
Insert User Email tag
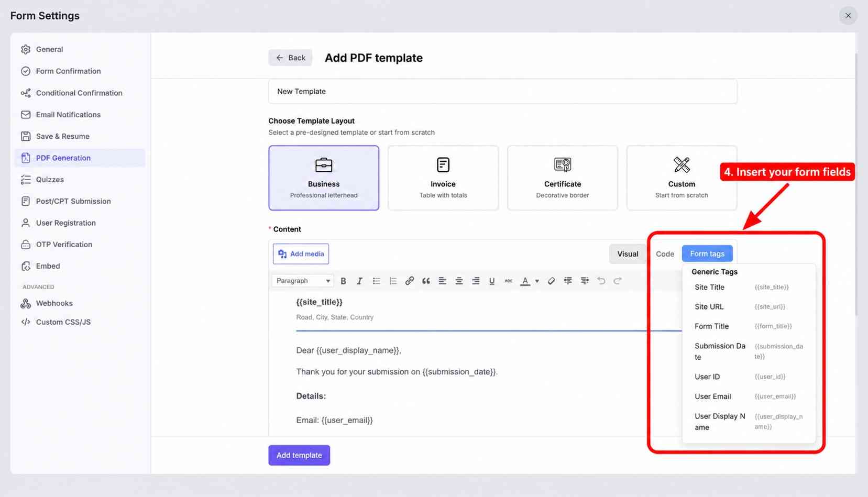coord(749,396)
